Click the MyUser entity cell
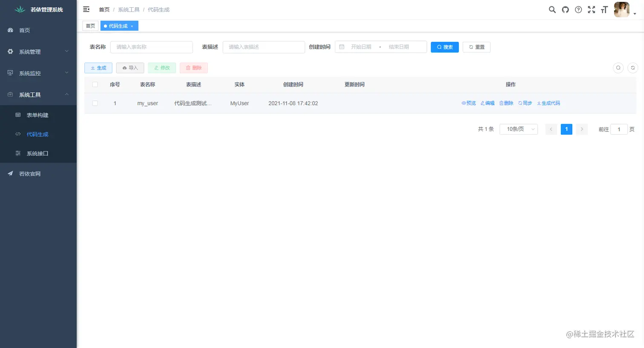The image size is (644, 348). 239,103
